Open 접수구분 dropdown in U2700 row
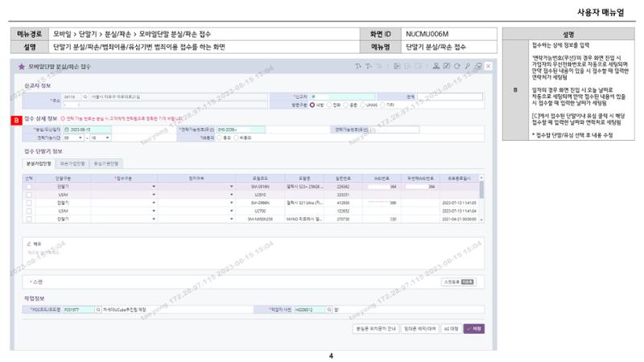Screen dimensions: 644x362 [154, 211]
